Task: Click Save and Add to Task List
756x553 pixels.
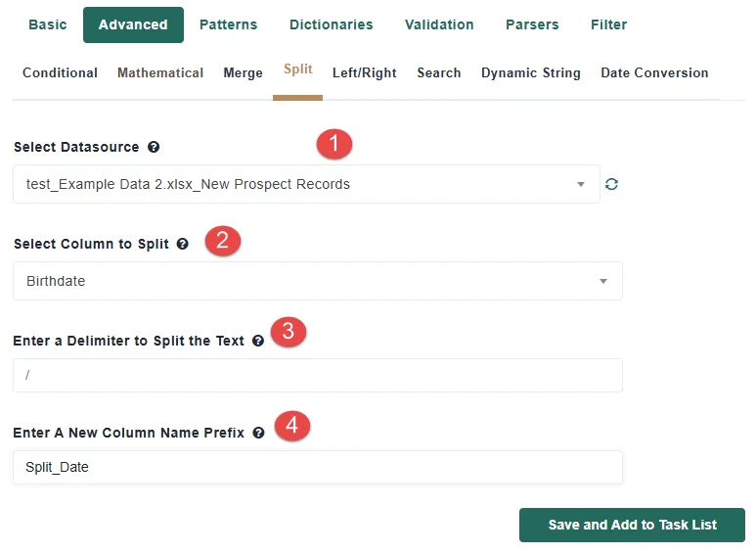Action: 632,525
